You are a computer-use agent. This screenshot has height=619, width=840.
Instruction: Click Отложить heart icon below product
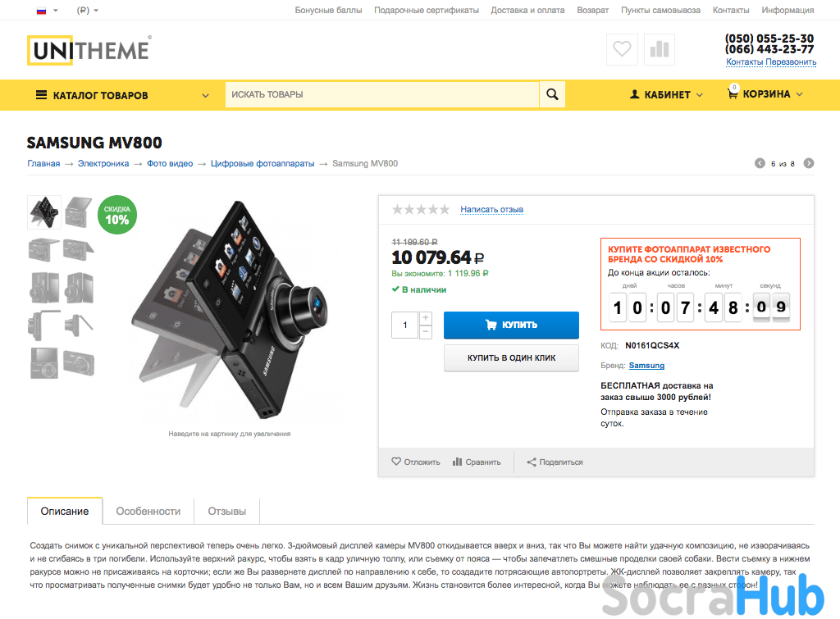coord(396,462)
